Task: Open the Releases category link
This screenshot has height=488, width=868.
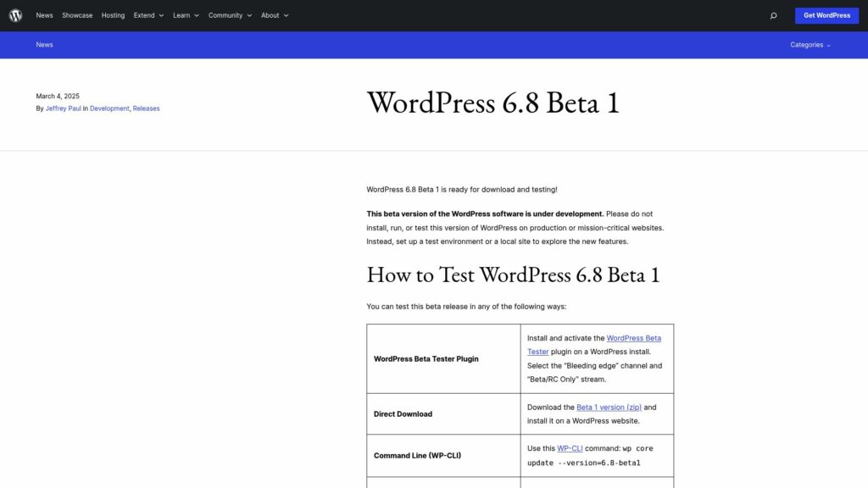Action: 146,108
